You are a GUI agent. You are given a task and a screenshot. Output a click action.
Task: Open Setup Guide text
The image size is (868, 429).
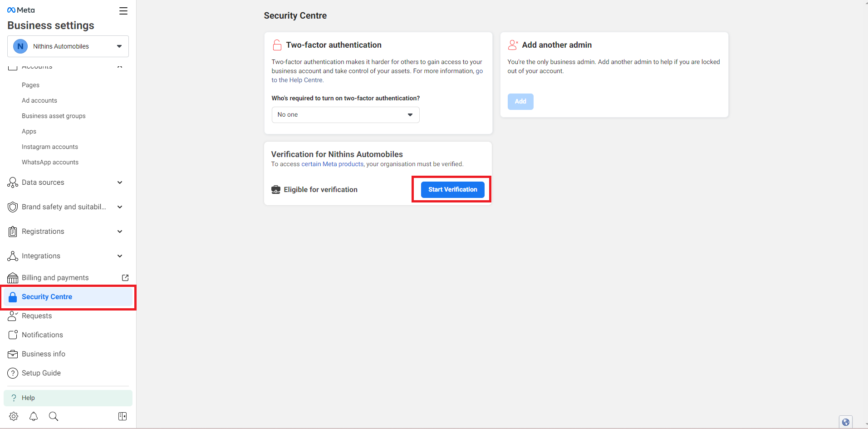tap(41, 373)
